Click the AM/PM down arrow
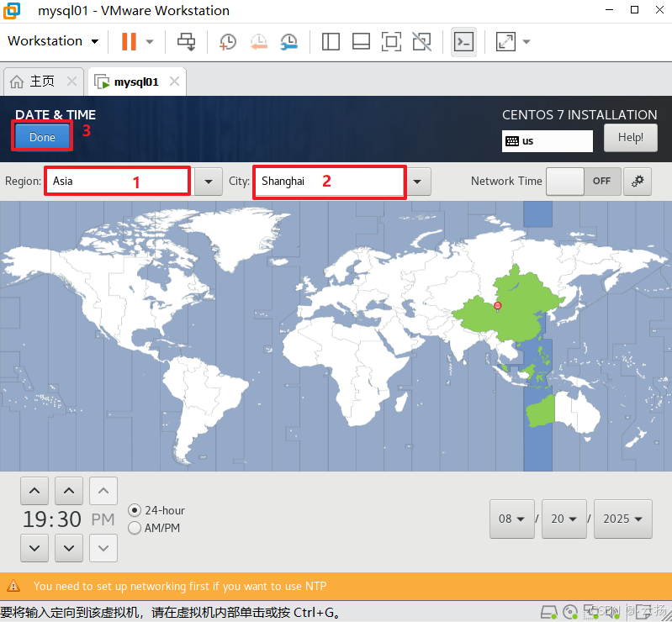The height and width of the screenshot is (622, 672). (103, 547)
